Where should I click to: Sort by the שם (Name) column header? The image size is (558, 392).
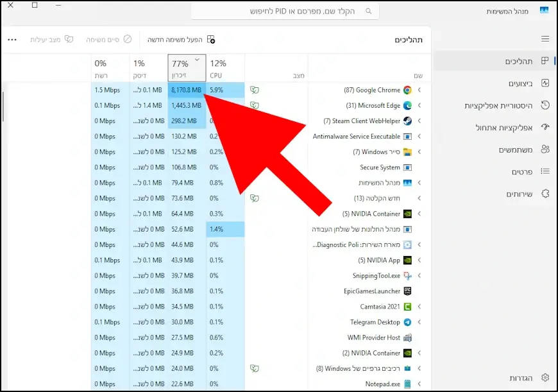tap(369, 68)
